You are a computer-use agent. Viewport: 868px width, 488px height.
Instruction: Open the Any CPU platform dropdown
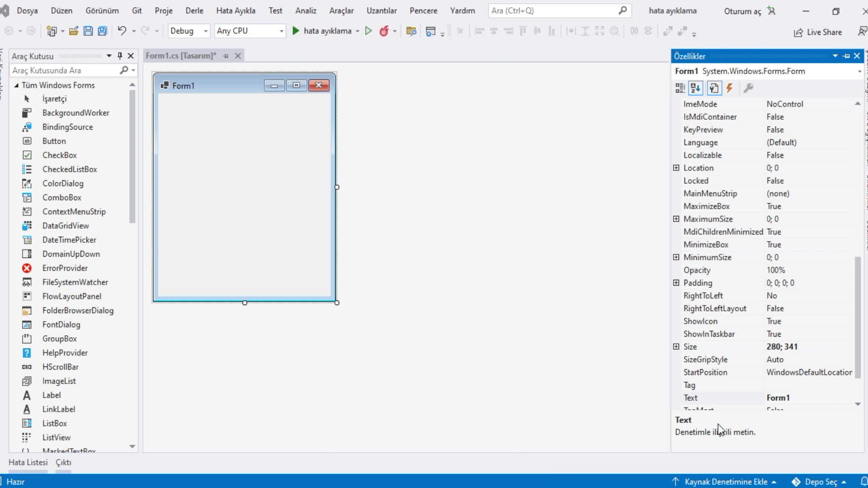[281, 31]
